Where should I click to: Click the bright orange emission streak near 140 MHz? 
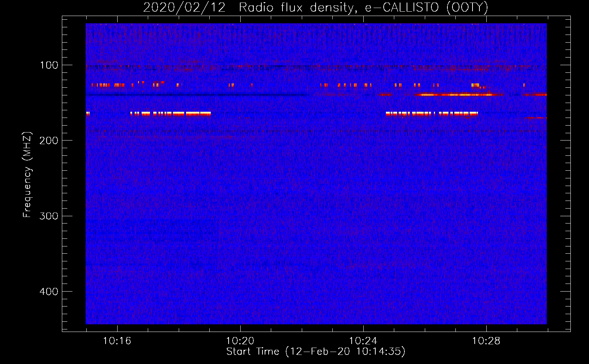[458, 95]
